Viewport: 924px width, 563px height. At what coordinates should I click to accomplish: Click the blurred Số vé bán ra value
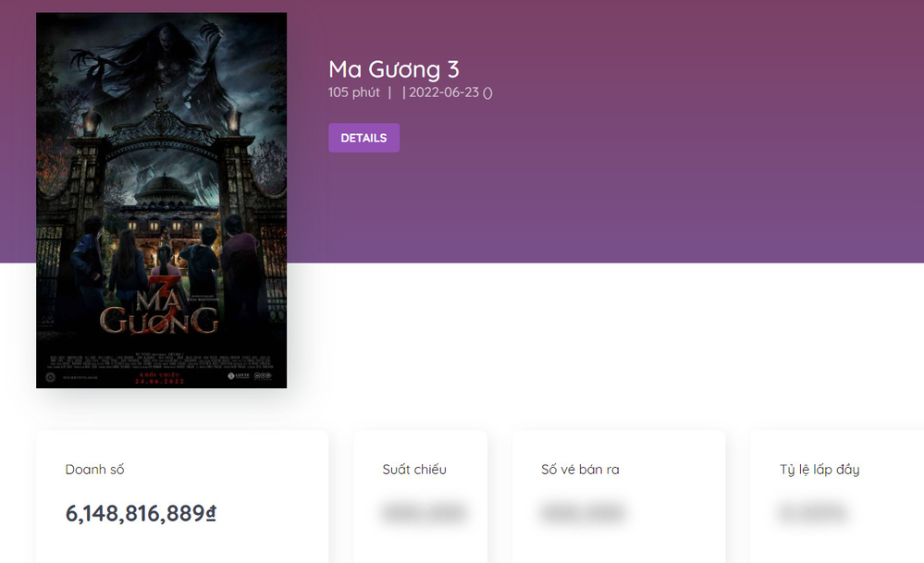[583, 513]
